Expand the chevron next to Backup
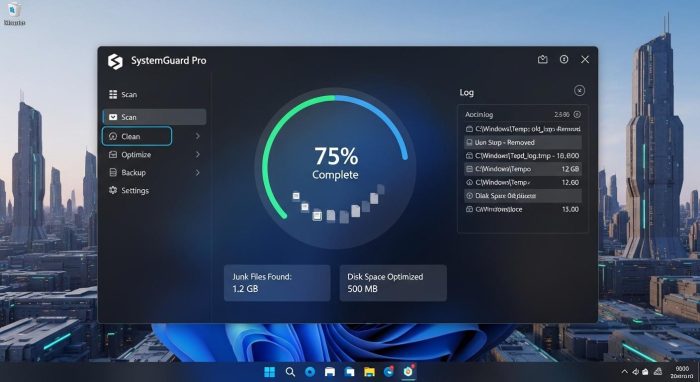700x382 pixels. click(x=197, y=173)
